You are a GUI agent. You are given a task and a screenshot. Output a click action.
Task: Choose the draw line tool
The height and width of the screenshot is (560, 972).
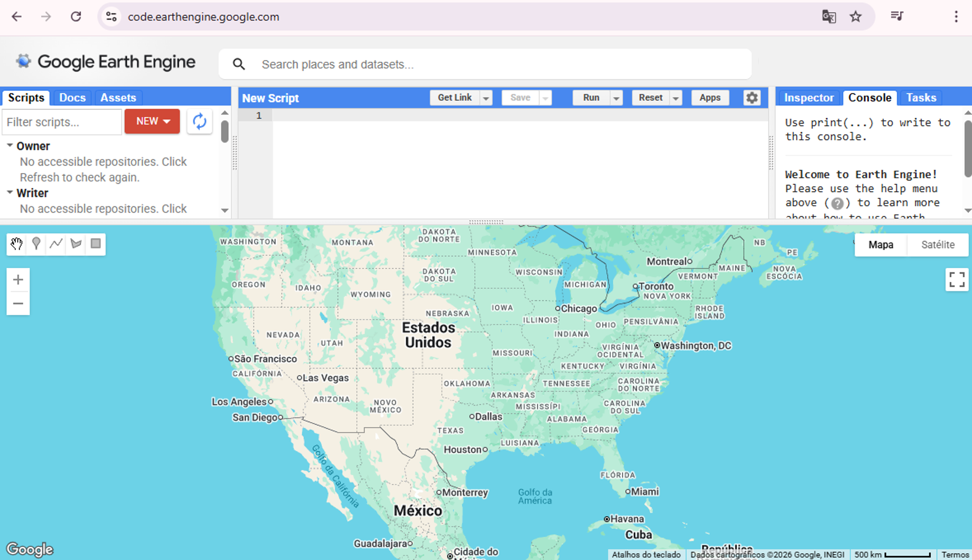tap(56, 244)
